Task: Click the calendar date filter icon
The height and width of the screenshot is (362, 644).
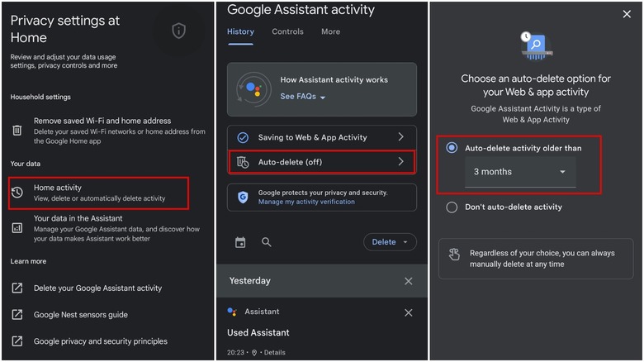Action: pos(240,242)
